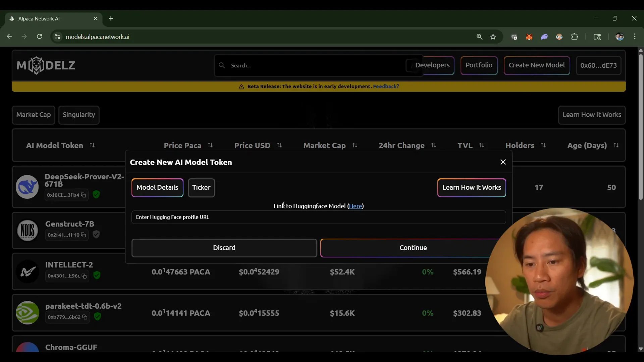Open the MetaMask fox extension

[529, 37]
